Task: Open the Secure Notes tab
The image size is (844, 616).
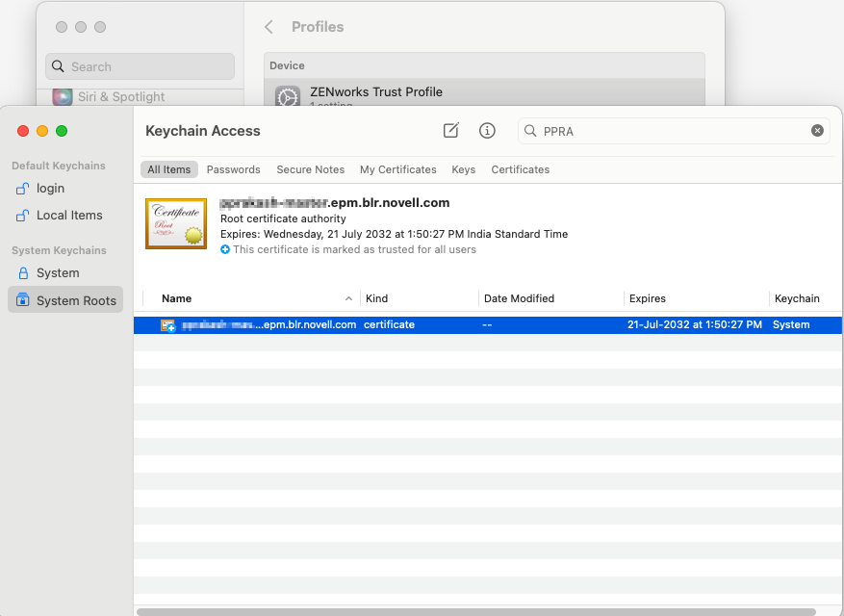Action: click(x=310, y=169)
